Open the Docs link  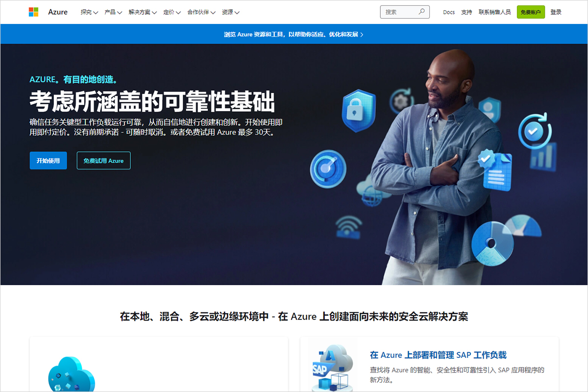pos(449,12)
